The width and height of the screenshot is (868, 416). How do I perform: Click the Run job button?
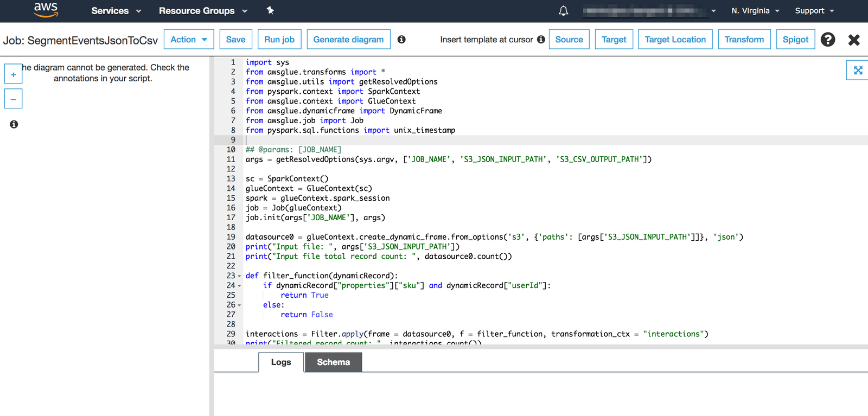[279, 40]
